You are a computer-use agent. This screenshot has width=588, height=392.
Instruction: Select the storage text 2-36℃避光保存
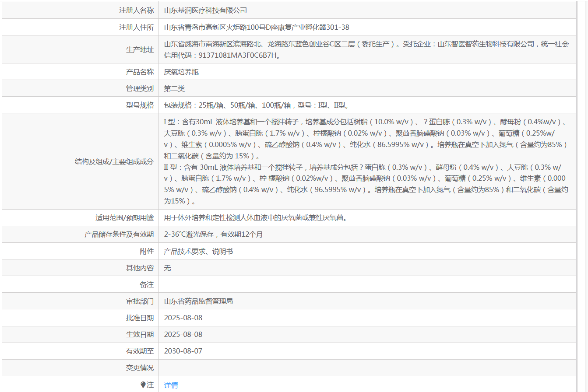point(213,234)
